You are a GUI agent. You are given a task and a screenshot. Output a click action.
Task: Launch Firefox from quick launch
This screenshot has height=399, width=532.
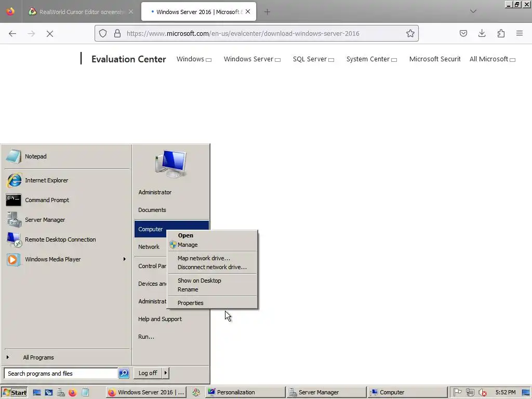click(73, 393)
